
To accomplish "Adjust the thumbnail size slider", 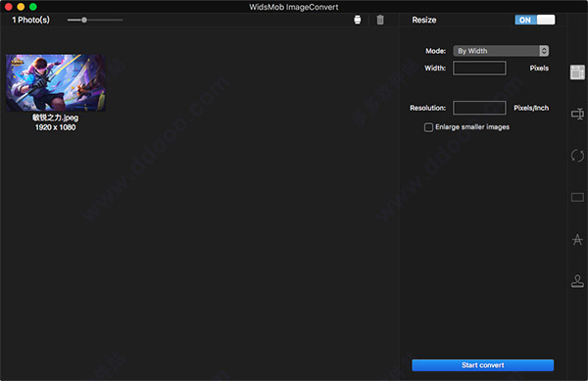I will pyautogui.click(x=84, y=20).
